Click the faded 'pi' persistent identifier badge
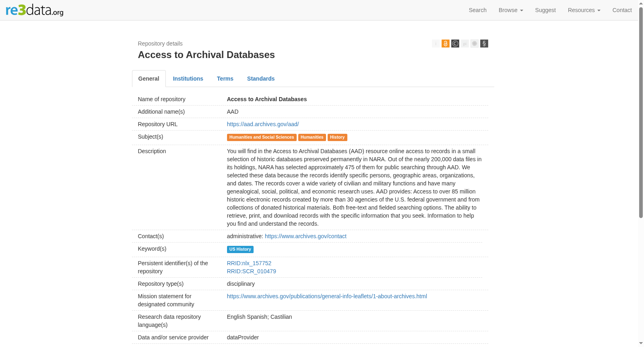644x347 pixels. click(465, 44)
